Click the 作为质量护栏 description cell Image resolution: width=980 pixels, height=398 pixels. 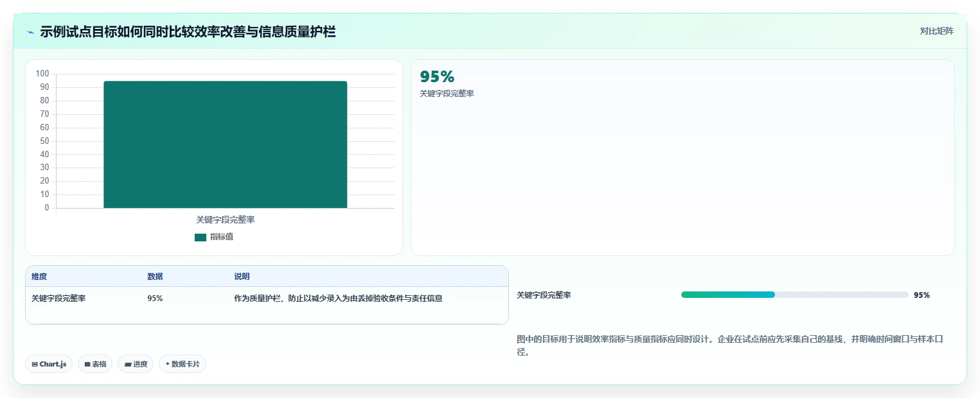coord(338,298)
